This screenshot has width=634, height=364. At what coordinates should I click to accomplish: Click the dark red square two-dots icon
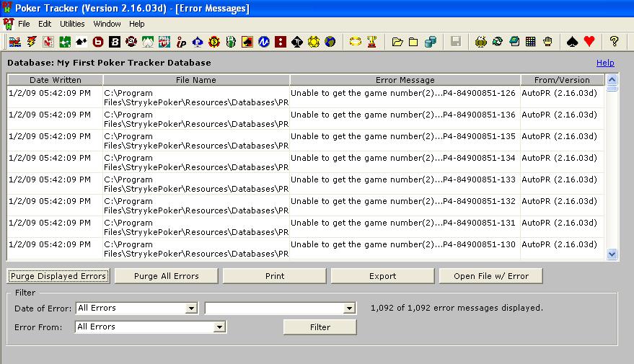click(x=281, y=42)
